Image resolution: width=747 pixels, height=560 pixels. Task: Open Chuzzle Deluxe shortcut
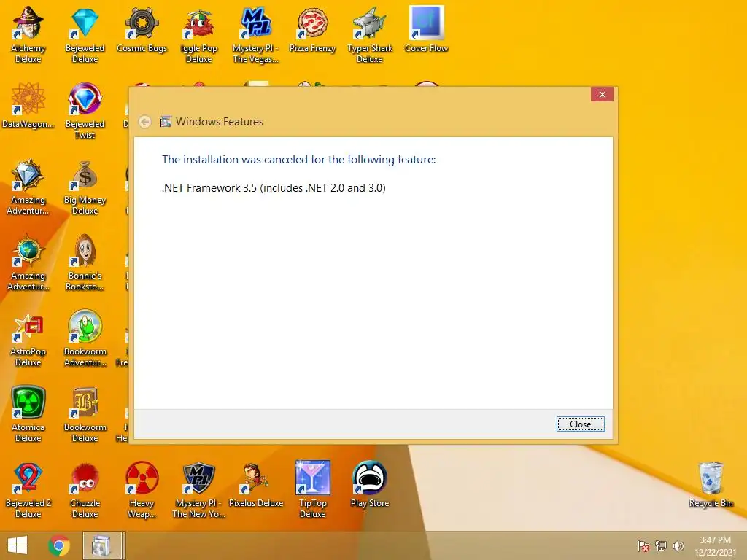click(x=85, y=489)
